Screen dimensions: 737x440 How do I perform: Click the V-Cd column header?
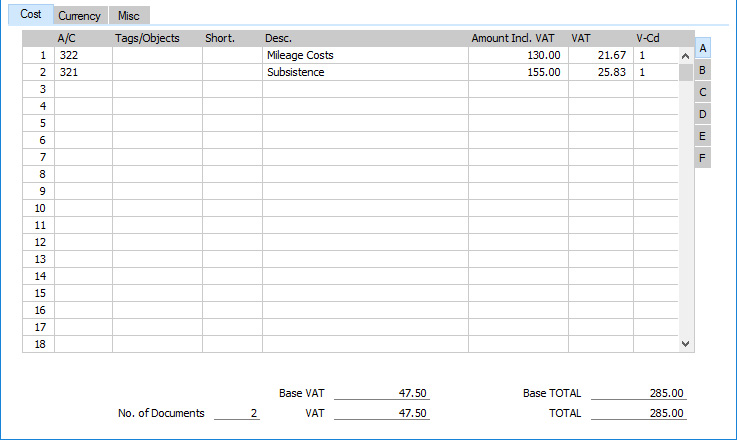point(648,39)
